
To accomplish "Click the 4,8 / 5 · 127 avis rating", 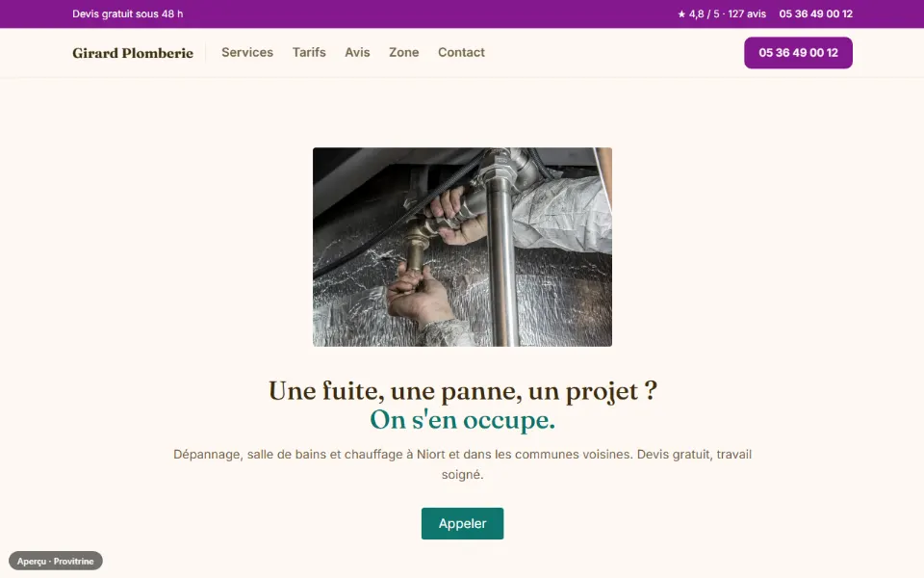I will pos(728,13).
